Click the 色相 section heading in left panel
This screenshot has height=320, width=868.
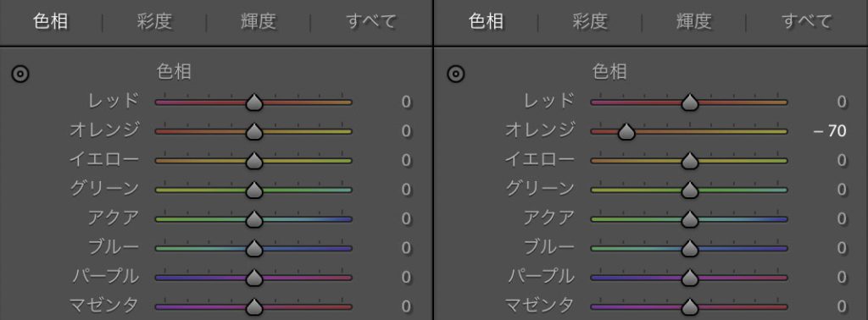point(174,73)
